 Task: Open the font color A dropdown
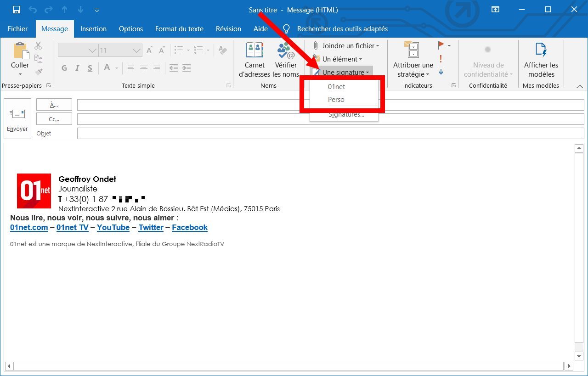pos(117,68)
